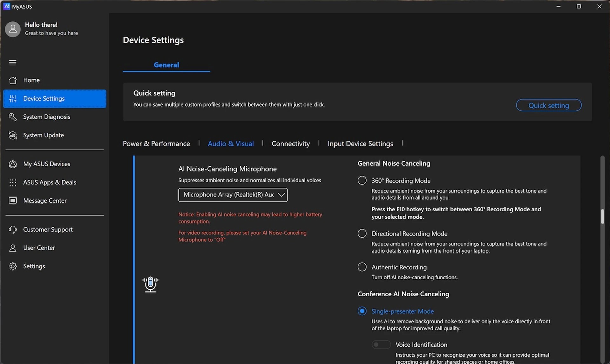This screenshot has height=364, width=610.
Task: Click the Quick setting button
Action: tap(548, 105)
